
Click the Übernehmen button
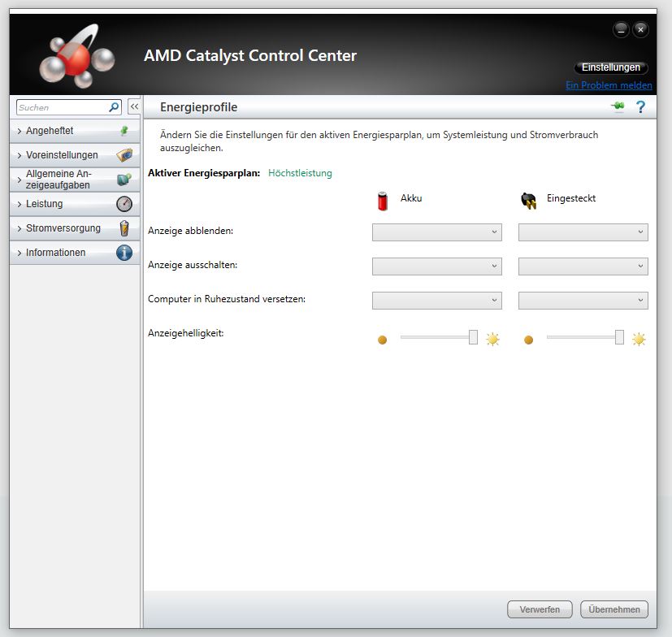[x=614, y=609]
